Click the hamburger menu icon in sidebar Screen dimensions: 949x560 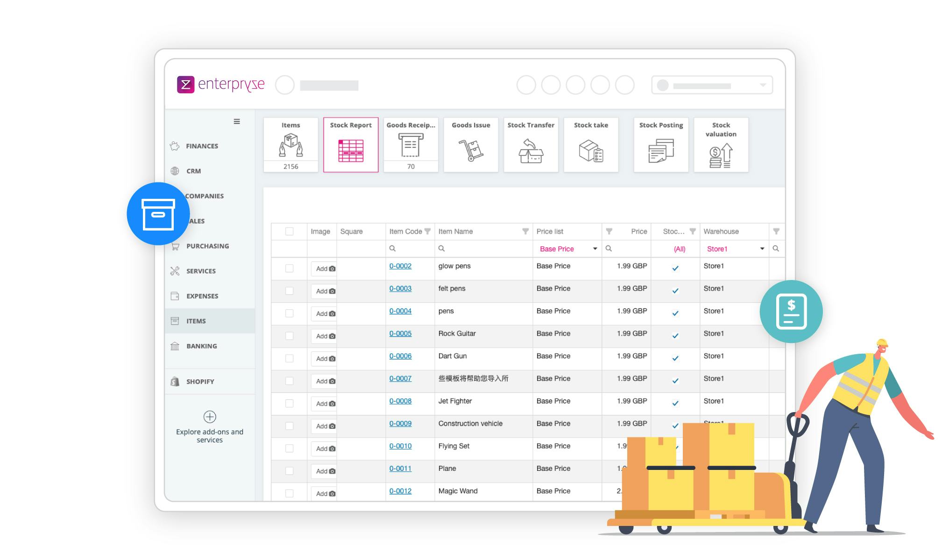coord(237,121)
